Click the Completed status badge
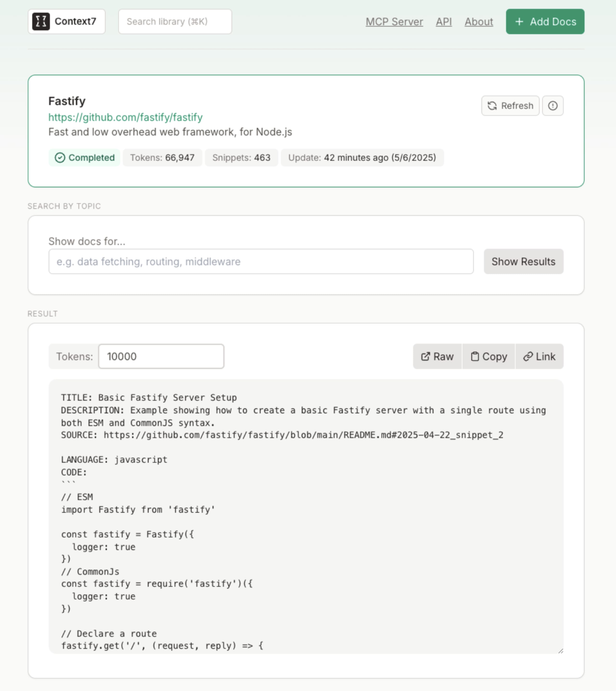This screenshot has height=691, width=616. 84,157
